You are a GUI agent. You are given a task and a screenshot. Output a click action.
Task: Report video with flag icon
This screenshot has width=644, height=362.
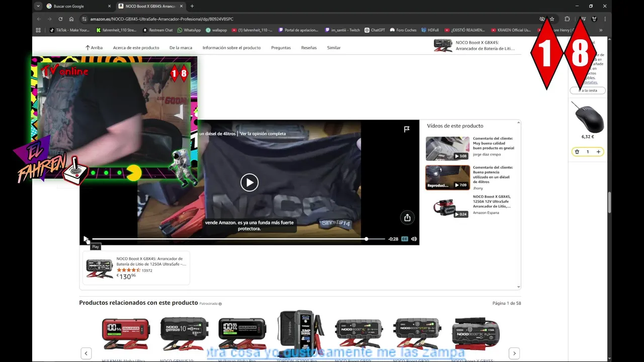(407, 129)
